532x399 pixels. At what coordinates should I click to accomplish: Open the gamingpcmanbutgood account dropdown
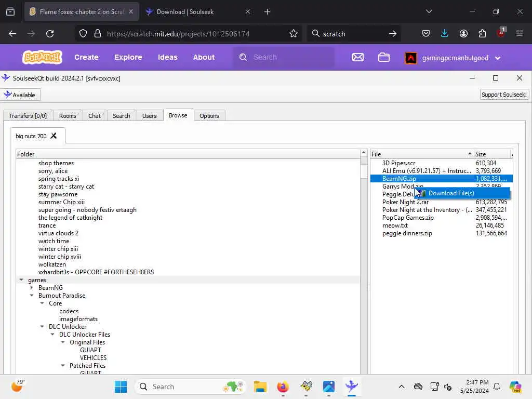497,58
